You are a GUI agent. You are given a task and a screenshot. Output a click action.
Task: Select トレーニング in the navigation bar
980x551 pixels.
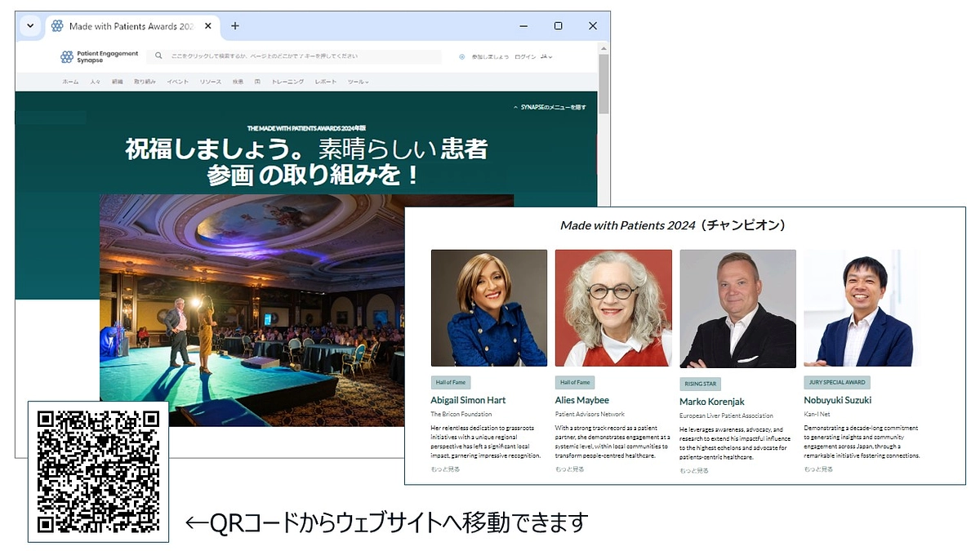tap(288, 81)
